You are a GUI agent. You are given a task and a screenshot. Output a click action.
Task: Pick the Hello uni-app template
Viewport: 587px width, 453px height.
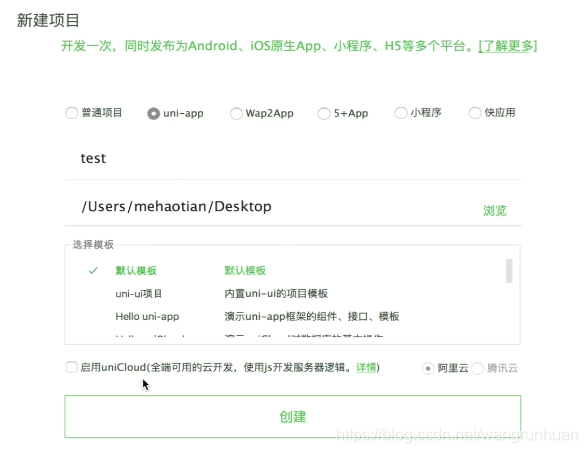[286, 316]
